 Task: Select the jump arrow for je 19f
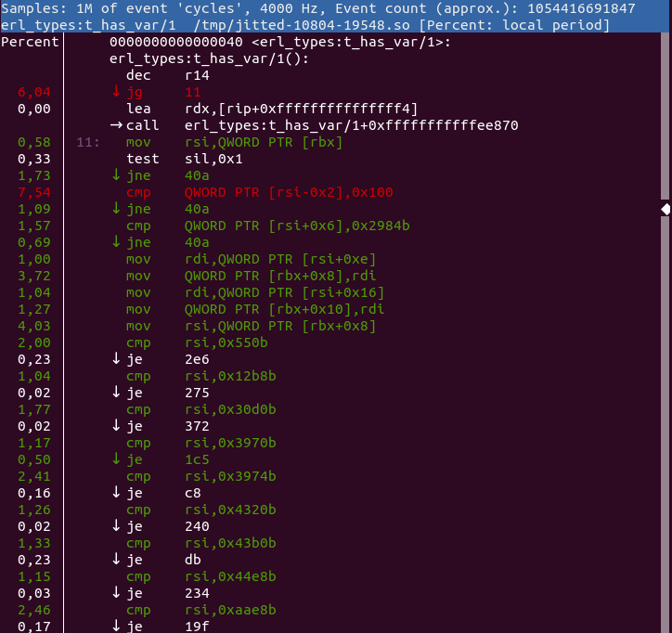pyautogui.click(x=116, y=627)
